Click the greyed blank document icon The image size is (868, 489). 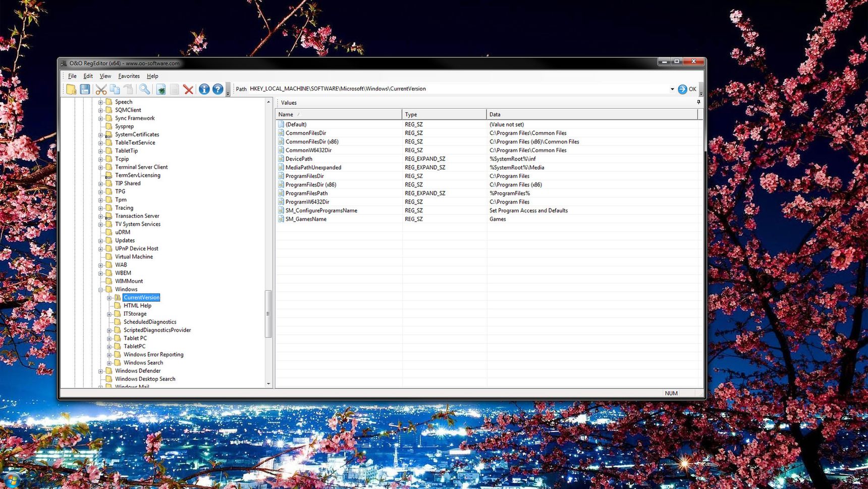click(x=175, y=89)
